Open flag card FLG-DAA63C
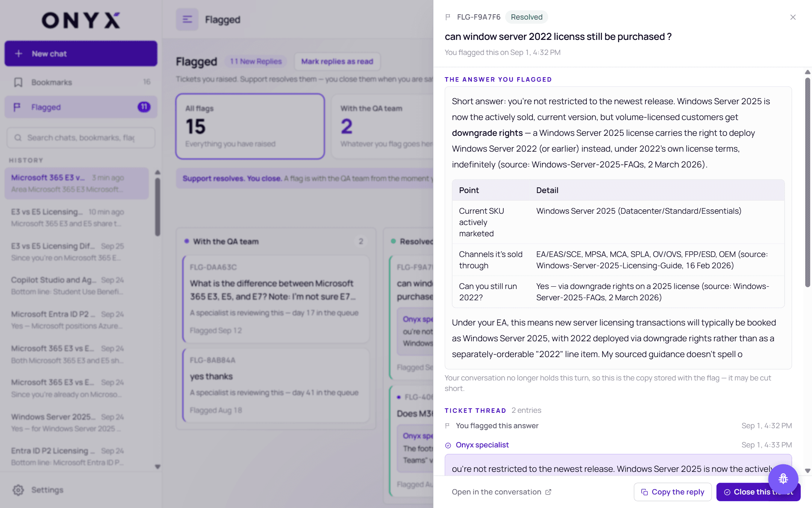Screen dimensions: 812x508 click(276, 299)
